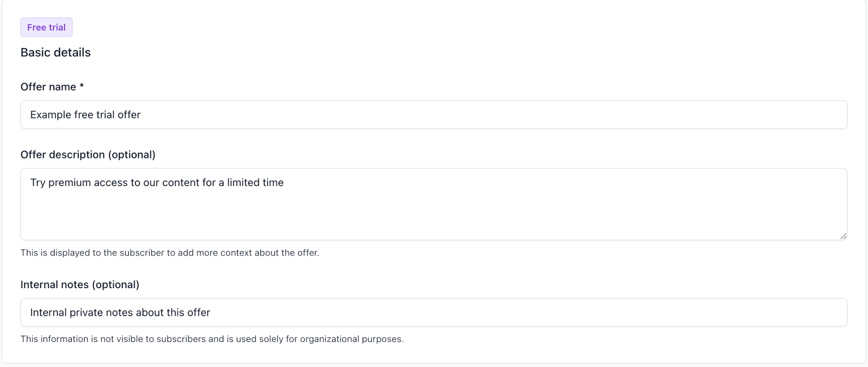The height and width of the screenshot is (367, 868).
Task: Click the required asterisk beside Offer name
Action: point(82,86)
